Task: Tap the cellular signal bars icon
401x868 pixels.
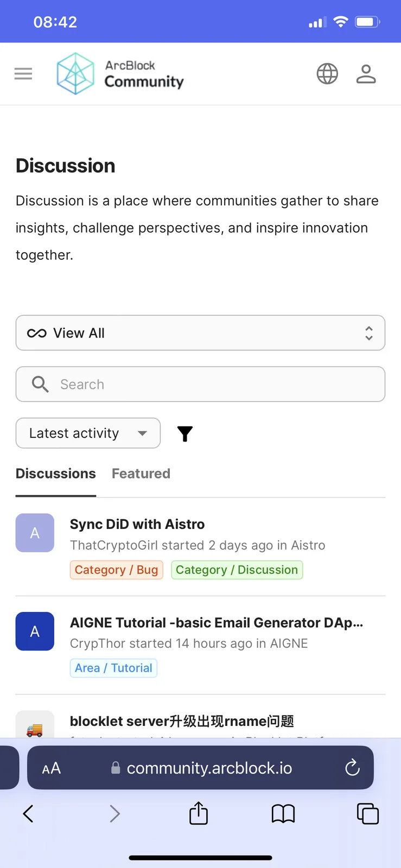Action: point(317,22)
